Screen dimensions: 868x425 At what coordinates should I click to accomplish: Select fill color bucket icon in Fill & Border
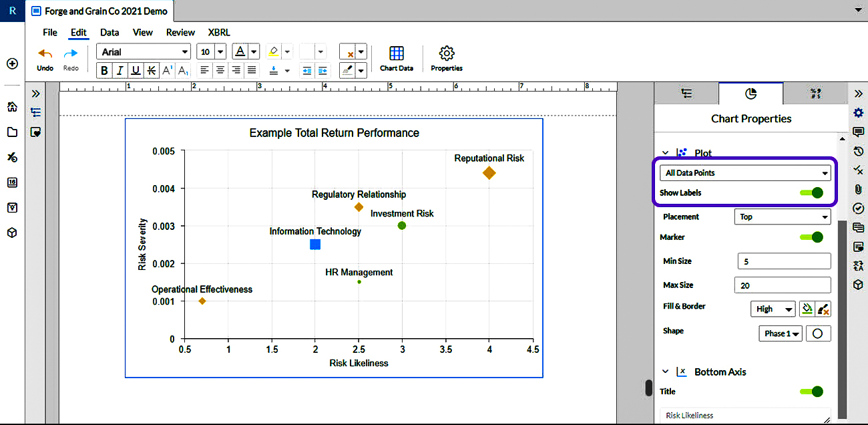(x=807, y=309)
